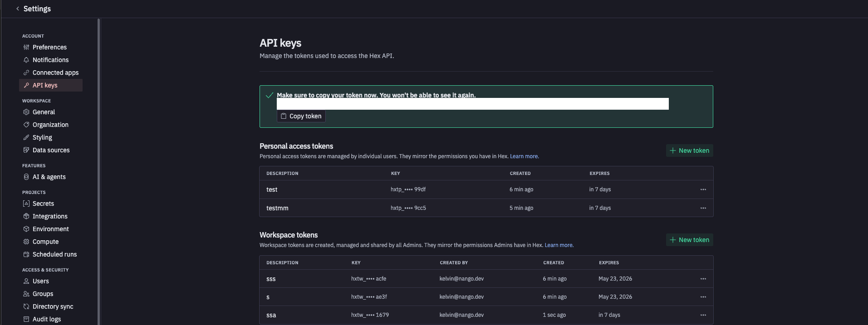Click Secrets bracket icon
868x325 pixels.
(26, 204)
